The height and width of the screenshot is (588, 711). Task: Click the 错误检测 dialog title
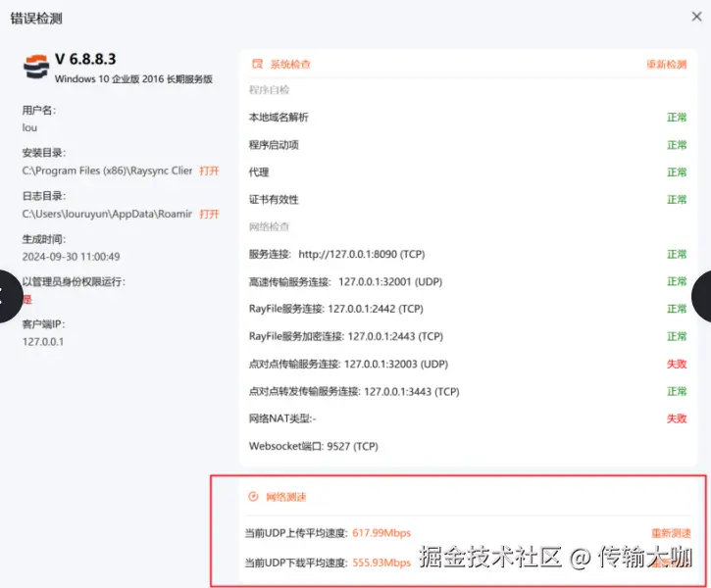tap(36, 19)
